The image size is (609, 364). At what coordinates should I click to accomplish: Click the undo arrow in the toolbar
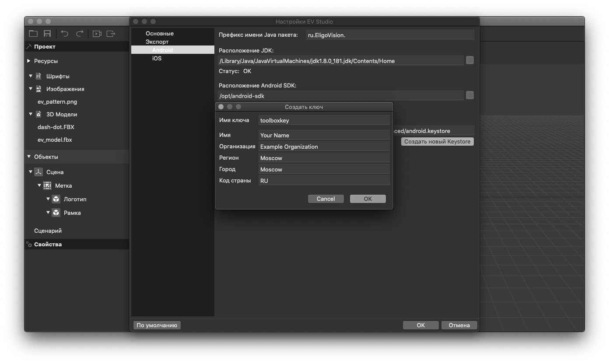(x=65, y=34)
